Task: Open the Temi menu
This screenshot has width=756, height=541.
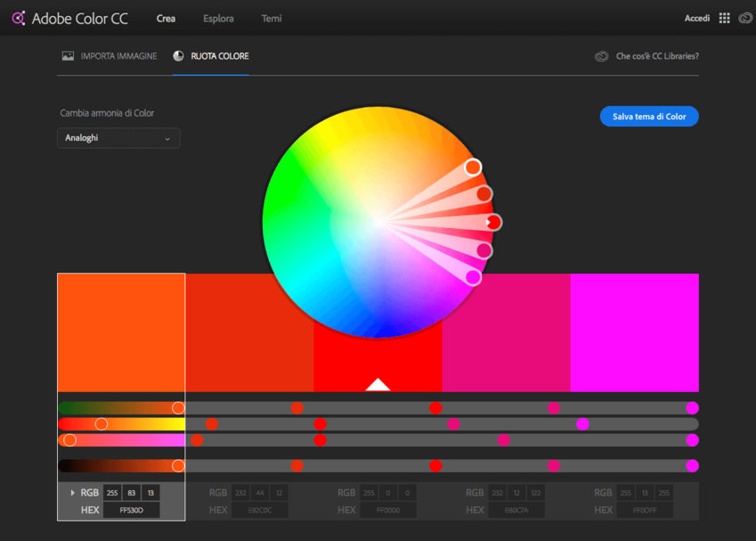Action: [272, 19]
